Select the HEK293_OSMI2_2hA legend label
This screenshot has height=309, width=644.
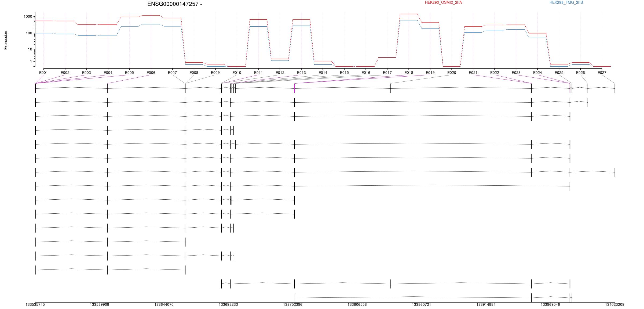(x=443, y=2)
